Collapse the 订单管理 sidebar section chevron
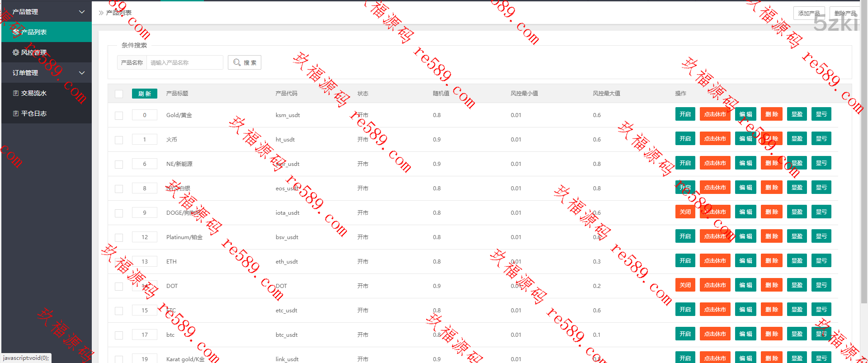868x363 pixels. tap(82, 73)
